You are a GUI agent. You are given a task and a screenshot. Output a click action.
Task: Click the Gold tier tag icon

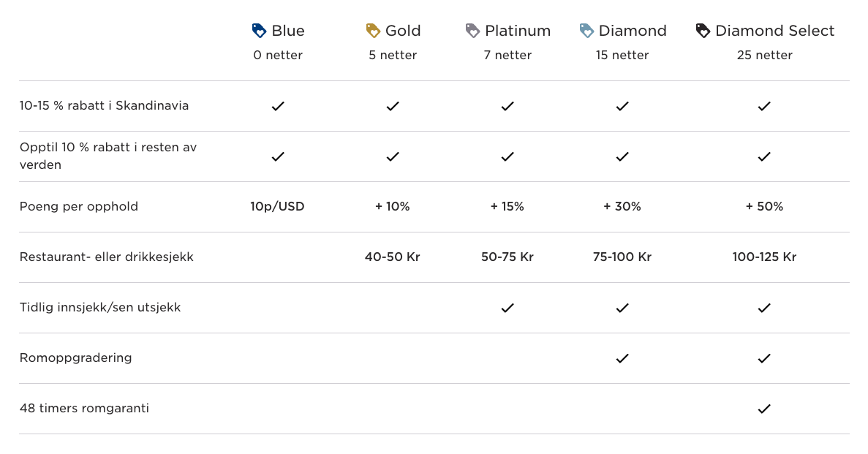(373, 31)
